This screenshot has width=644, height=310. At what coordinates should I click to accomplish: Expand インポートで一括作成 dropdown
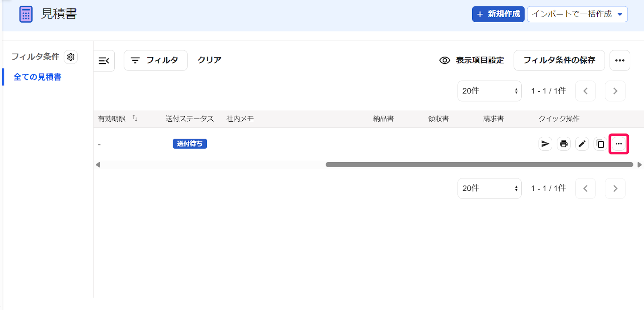(577, 14)
